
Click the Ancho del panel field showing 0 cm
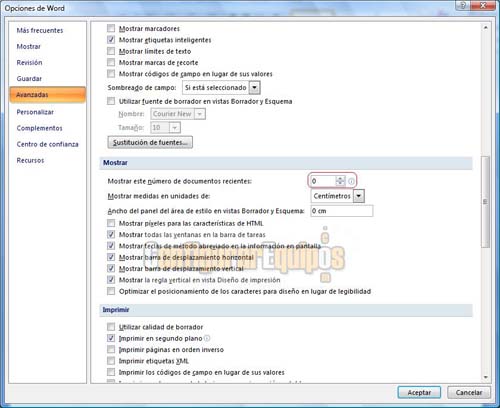[x=342, y=211]
